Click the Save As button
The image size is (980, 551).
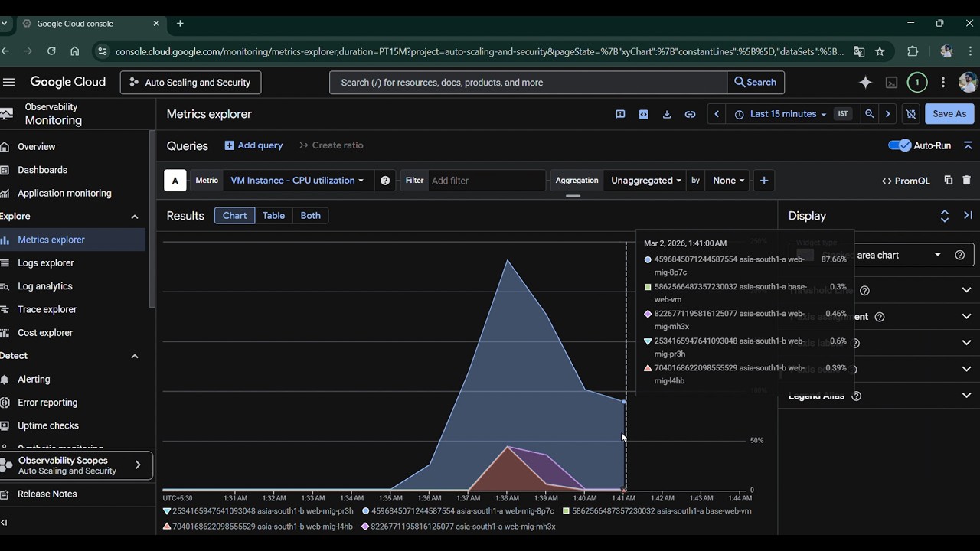tap(949, 114)
